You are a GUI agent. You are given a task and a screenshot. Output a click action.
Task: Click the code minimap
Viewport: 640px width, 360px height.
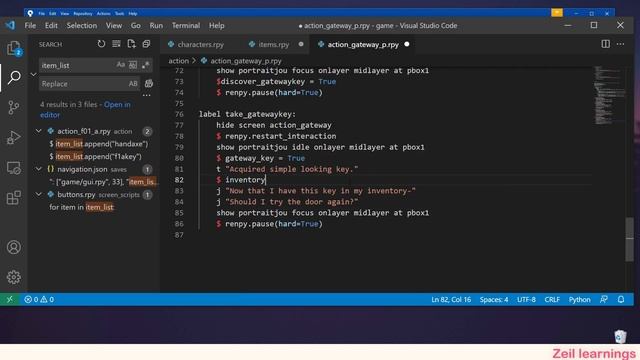coord(608,96)
